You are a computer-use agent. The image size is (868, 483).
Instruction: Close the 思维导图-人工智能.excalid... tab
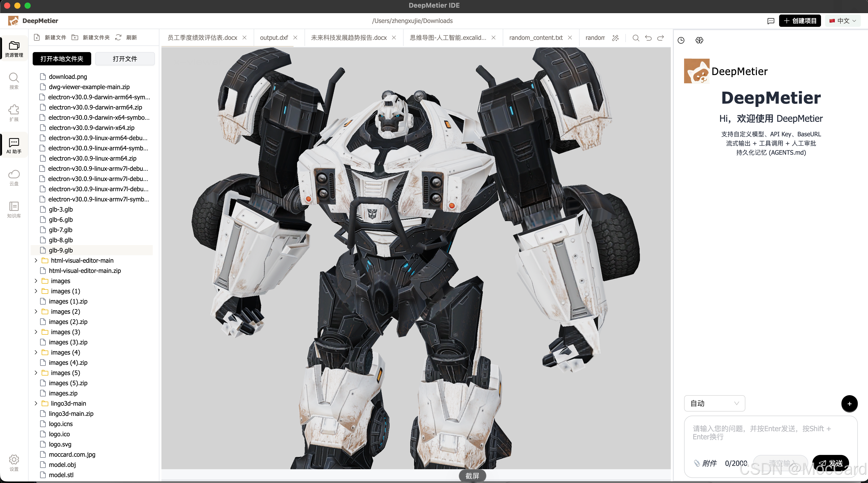tap(493, 38)
